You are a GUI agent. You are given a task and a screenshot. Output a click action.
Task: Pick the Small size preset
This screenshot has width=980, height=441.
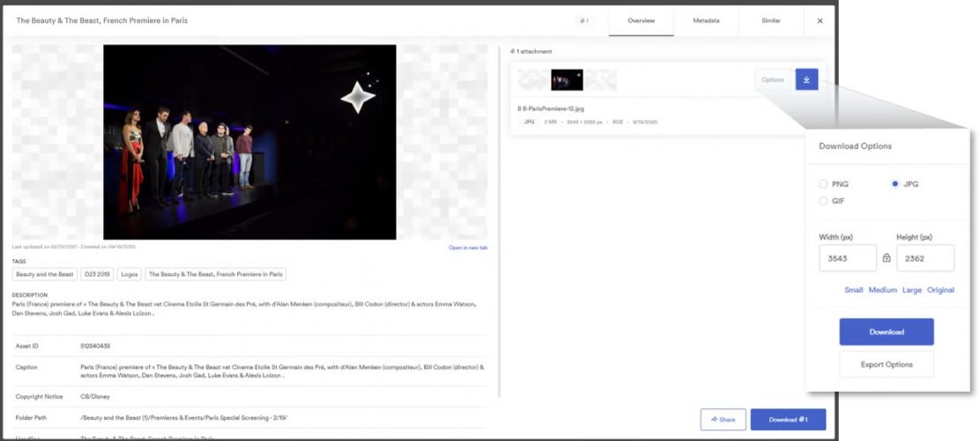click(854, 290)
